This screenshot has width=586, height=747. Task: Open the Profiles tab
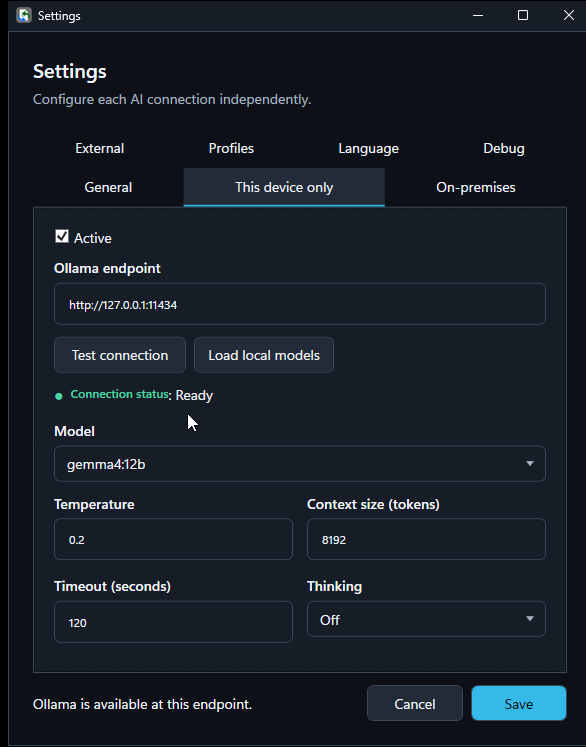point(231,148)
